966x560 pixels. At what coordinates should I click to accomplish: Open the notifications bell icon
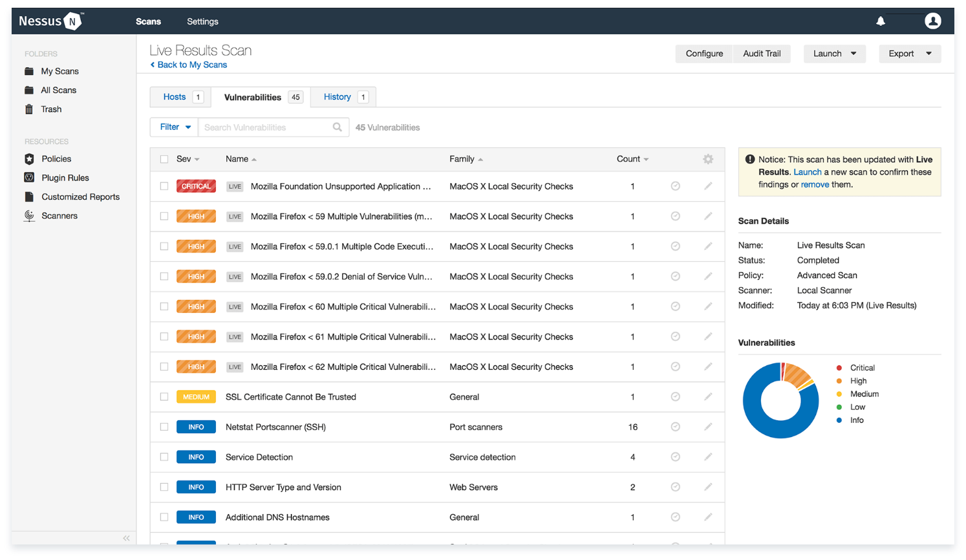click(880, 21)
